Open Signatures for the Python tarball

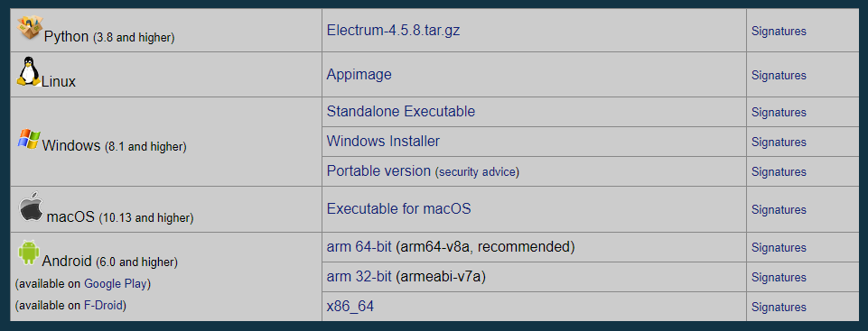(779, 31)
